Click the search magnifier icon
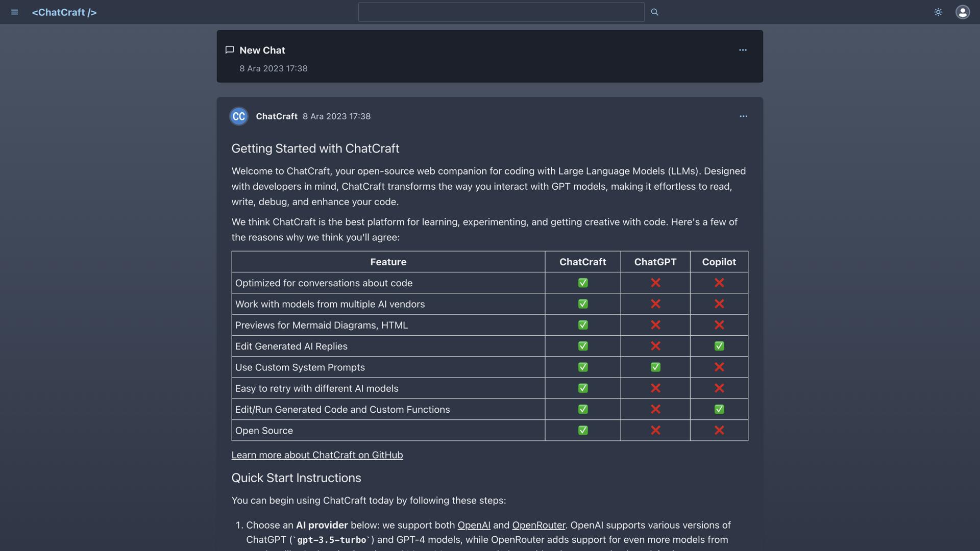This screenshot has width=980, height=551. (655, 12)
